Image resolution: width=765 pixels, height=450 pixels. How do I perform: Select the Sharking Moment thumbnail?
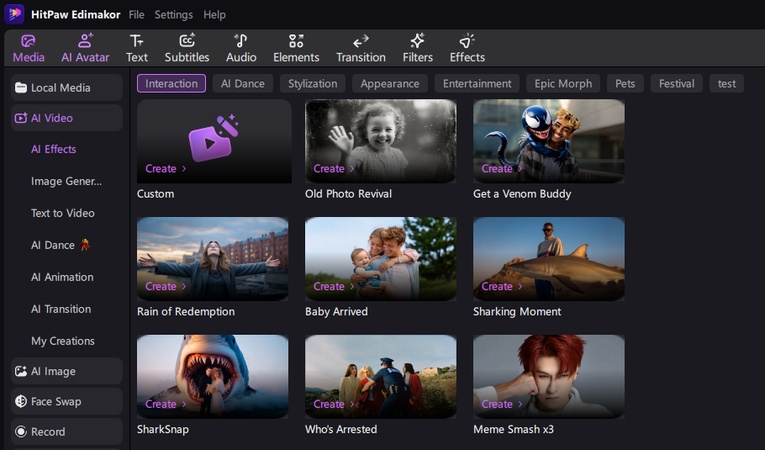coord(548,258)
